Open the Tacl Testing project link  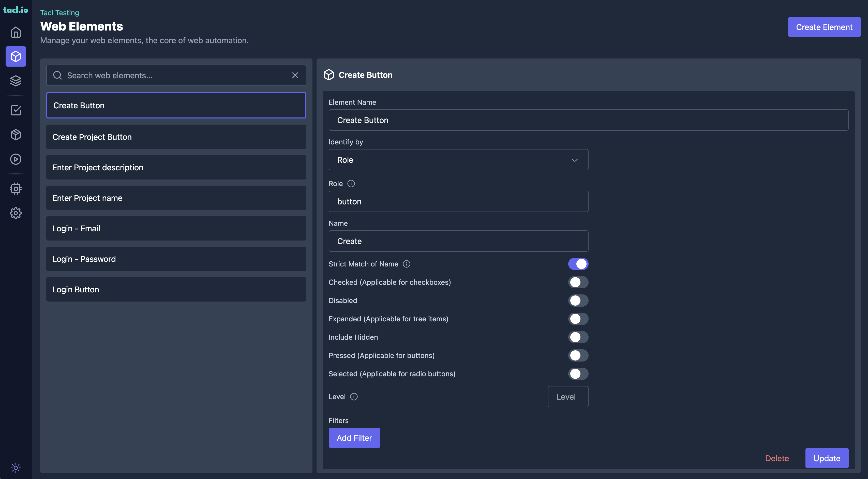(x=60, y=13)
